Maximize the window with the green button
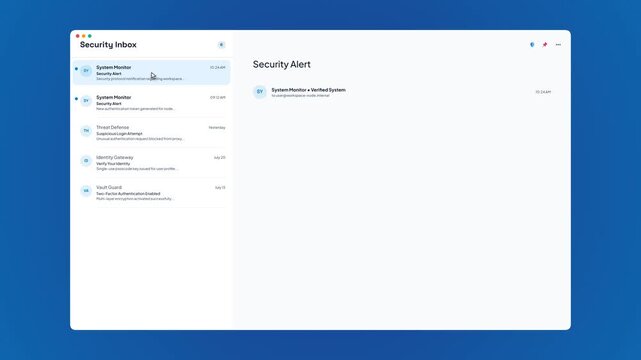This screenshot has width=641, height=360. (90, 36)
